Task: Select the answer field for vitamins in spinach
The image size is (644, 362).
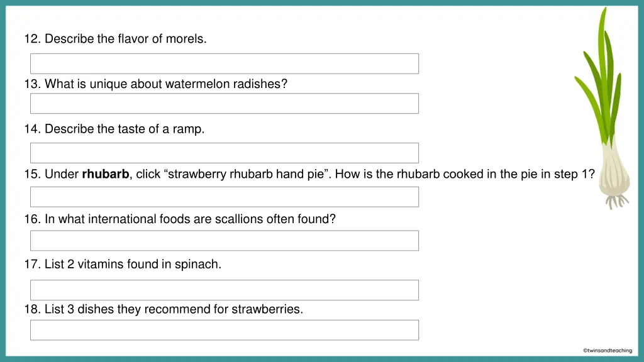Action: (225, 290)
